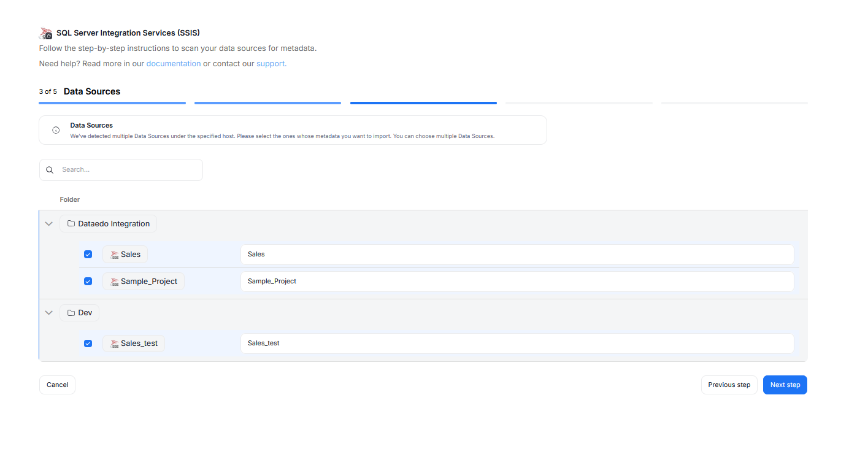
Task: Deselect the Sales_test checkbox
Action: point(88,343)
